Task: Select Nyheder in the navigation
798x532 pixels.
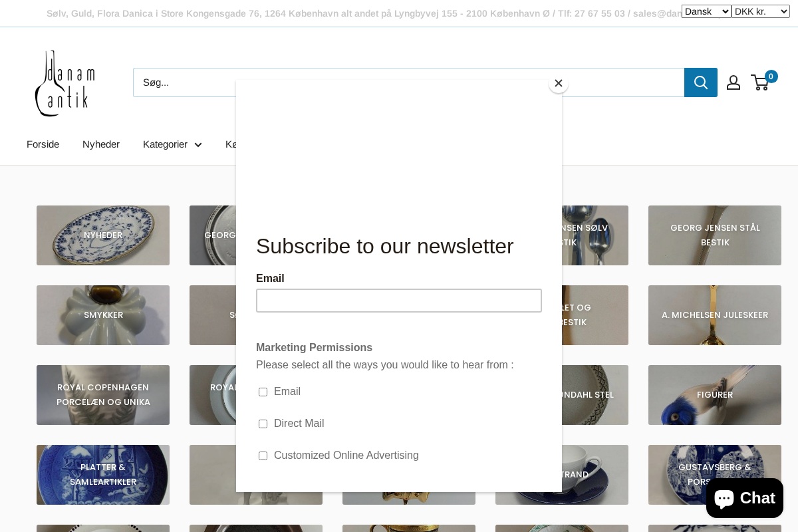Action: coord(100,144)
